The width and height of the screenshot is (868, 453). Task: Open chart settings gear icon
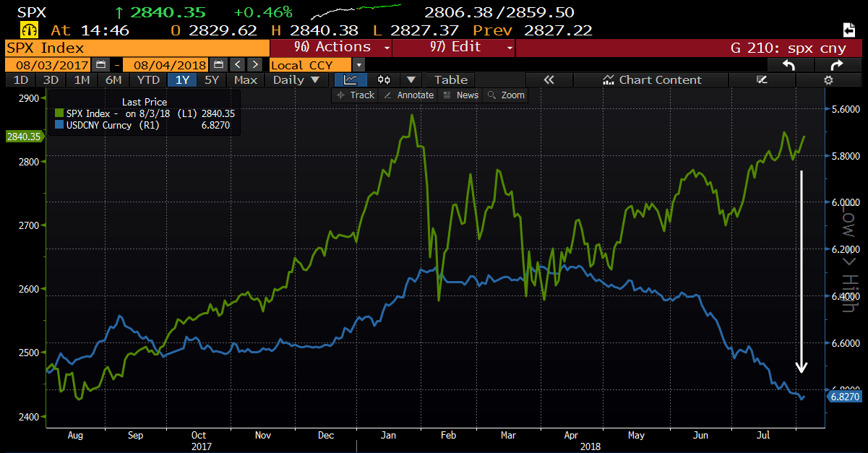(x=829, y=80)
